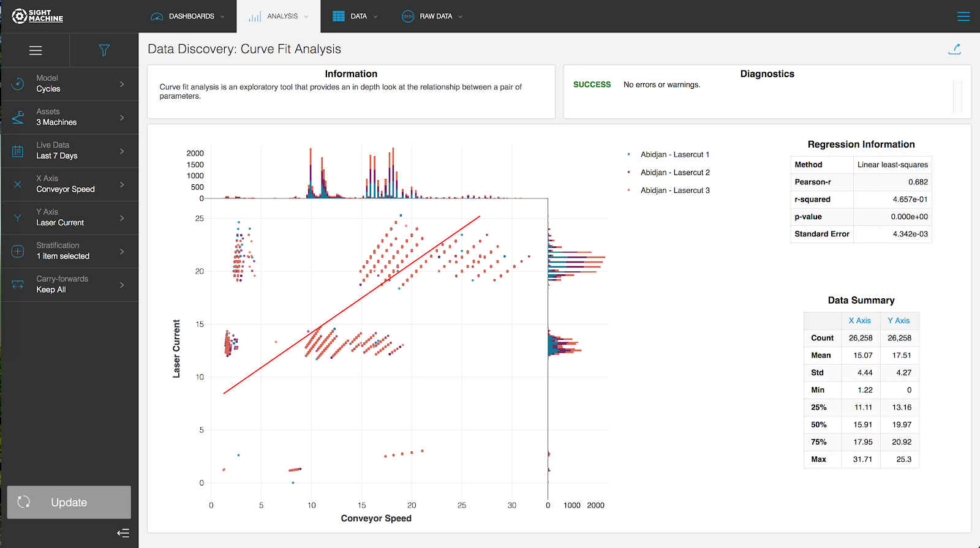Viewport: 980px width, 548px height.
Task: Open the Assets 3 Machines selector
Action: (x=70, y=117)
